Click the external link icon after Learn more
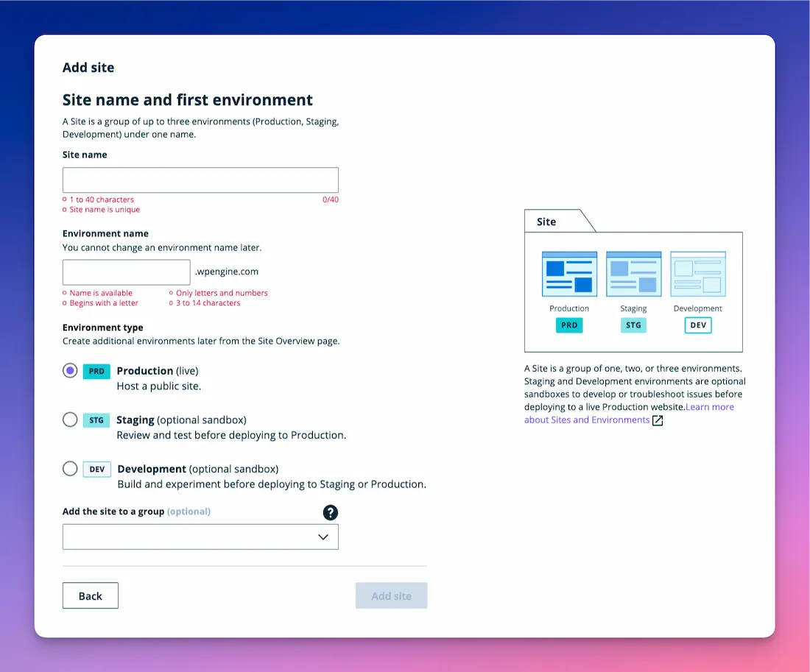Image resolution: width=810 pixels, height=672 pixels. 656,420
